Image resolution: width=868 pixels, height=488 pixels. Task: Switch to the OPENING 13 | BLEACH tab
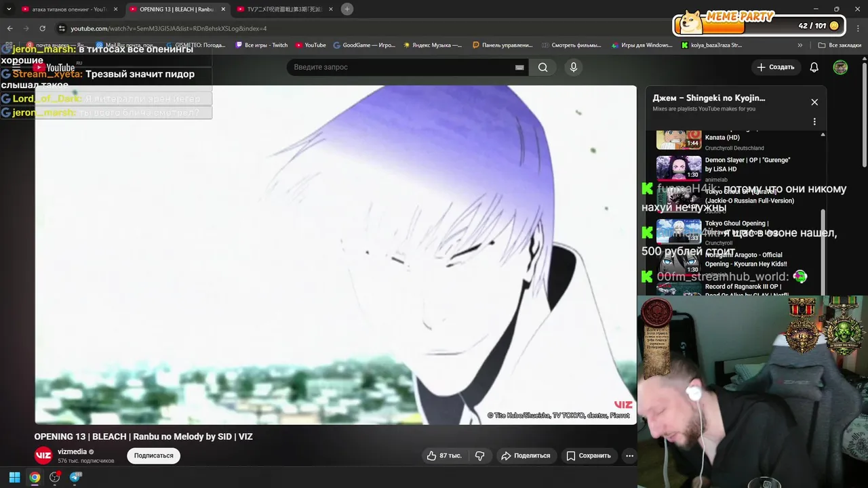pyautogui.click(x=176, y=9)
